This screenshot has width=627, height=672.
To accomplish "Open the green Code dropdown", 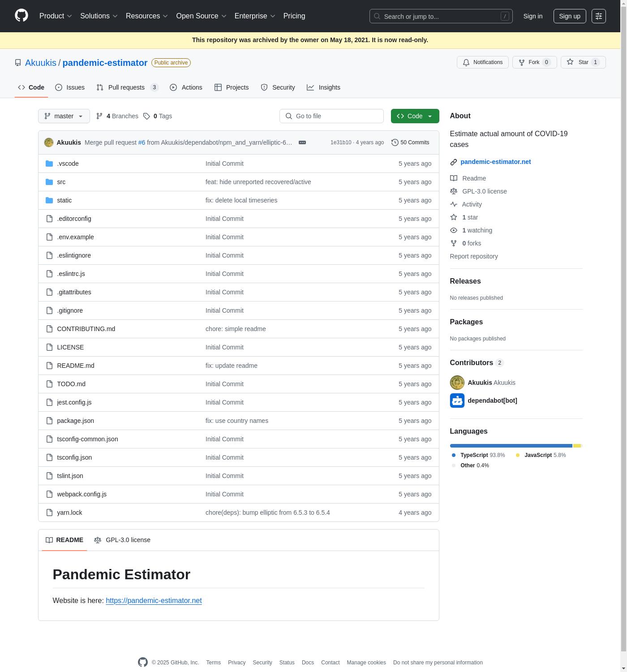I will [415, 116].
